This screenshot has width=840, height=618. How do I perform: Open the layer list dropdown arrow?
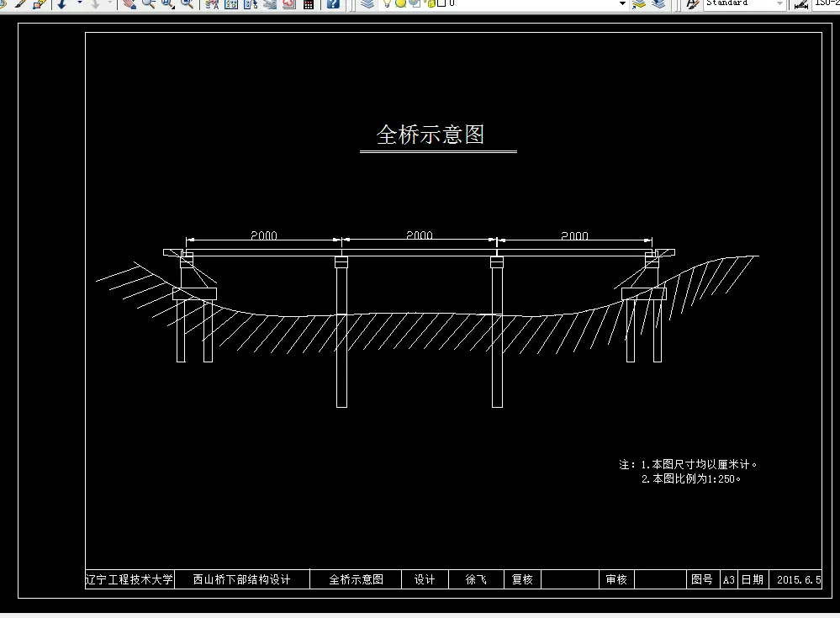[622, 3]
